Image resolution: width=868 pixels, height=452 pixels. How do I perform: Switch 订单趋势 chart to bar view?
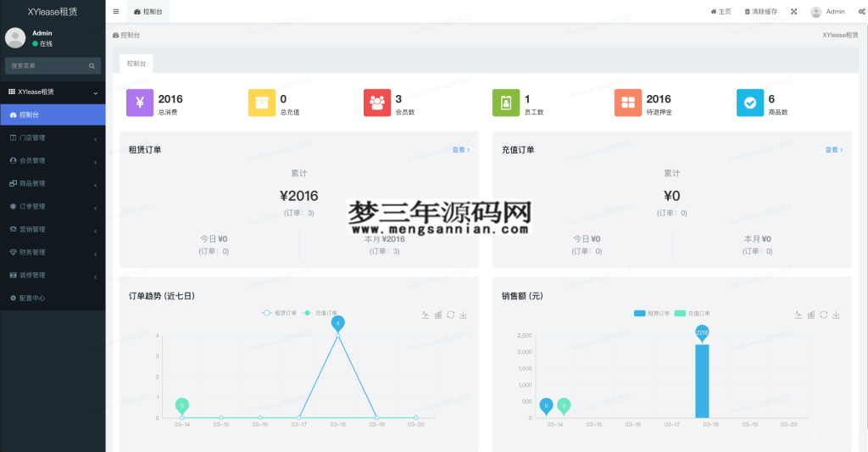pyautogui.click(x=438, y=315)
